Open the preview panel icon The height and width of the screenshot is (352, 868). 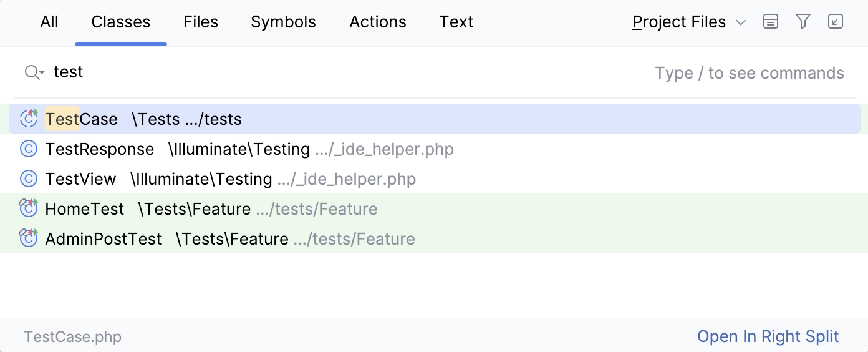point(771,22)
